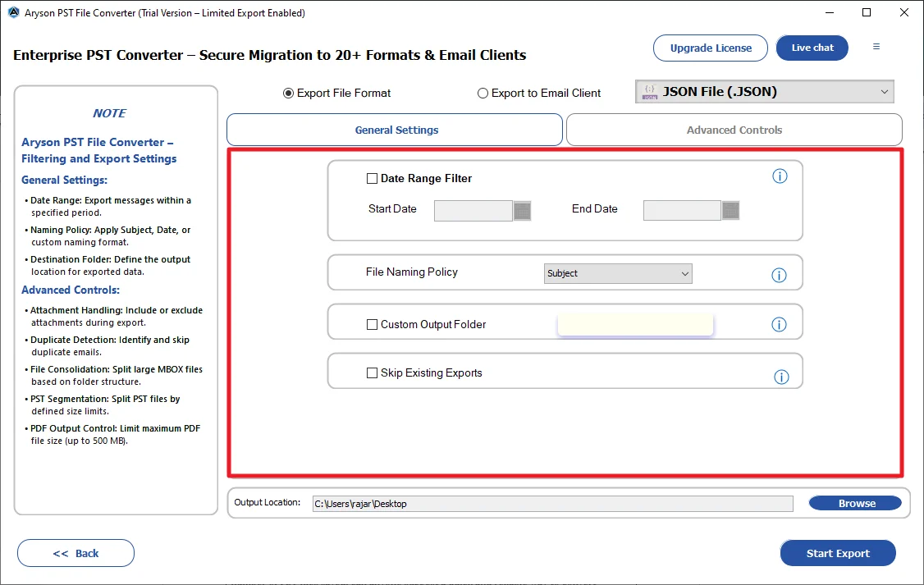Click the Start Export button
The image size is (924, 585).
pyautogui.click(x=837, y=553)
